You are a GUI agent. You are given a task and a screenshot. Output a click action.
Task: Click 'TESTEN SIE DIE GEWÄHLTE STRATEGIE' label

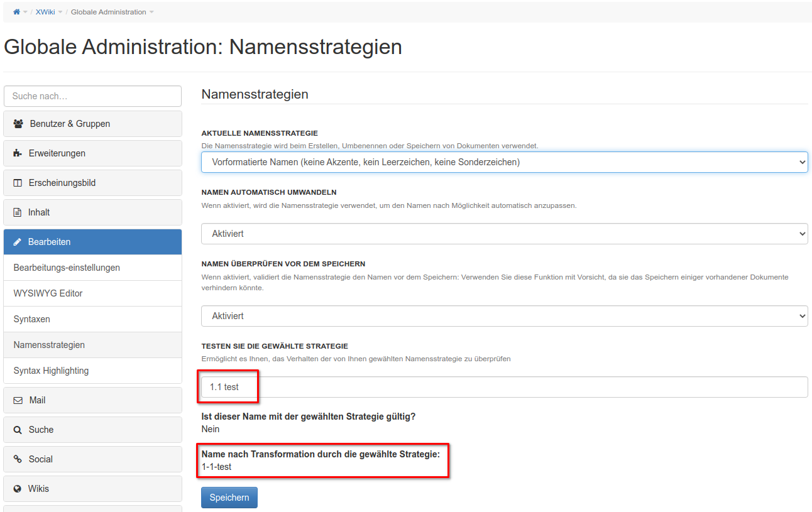tap(275, 346)
